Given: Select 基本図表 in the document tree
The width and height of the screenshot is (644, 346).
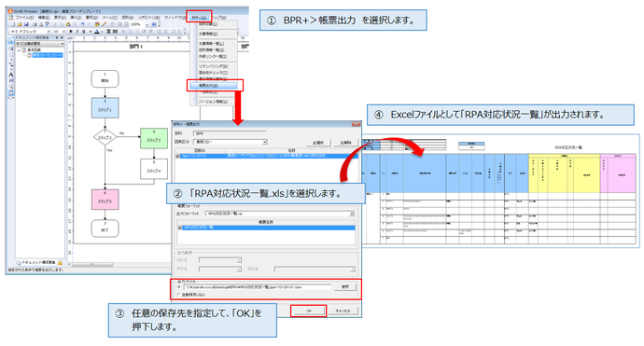Looking at the screenshot, I should [34, 49].
